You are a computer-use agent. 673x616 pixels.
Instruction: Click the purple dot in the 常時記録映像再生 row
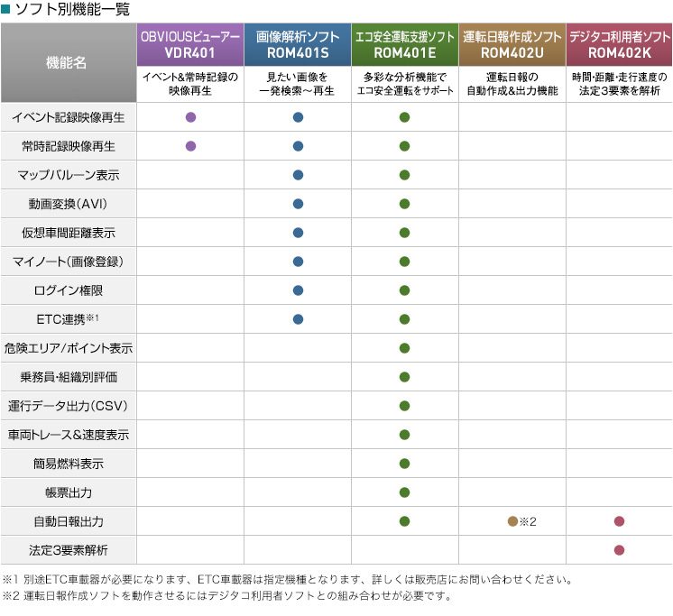190,146
